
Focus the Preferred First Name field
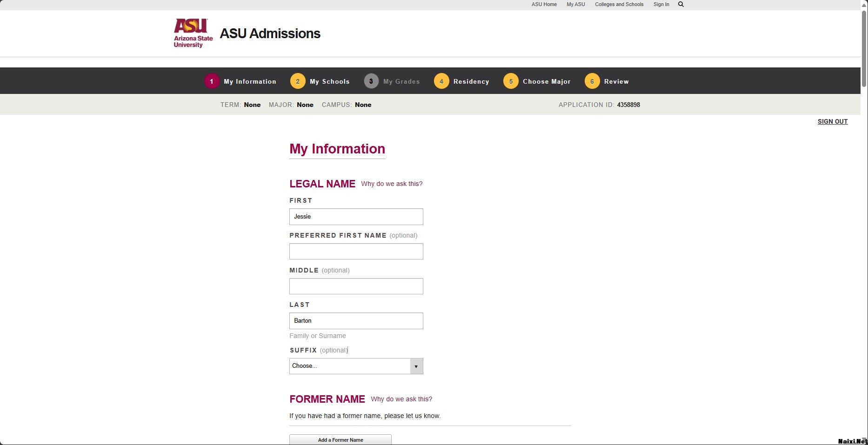tap(356, 252)
